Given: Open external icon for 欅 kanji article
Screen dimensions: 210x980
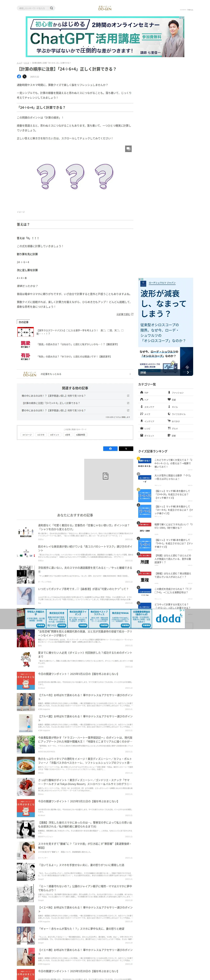Looking at the screenshot, I should pyautogui.click(x=128, y=396).
